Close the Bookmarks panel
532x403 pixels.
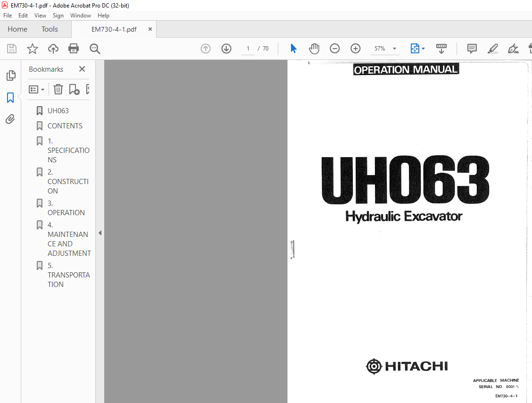pyautogui.click(x=82, y=69)
